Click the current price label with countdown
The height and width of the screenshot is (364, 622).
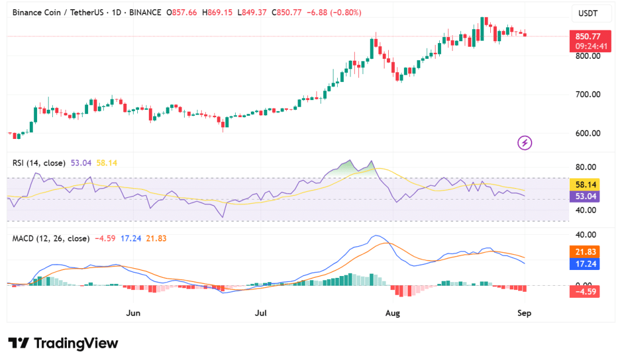tap(590, 41)
